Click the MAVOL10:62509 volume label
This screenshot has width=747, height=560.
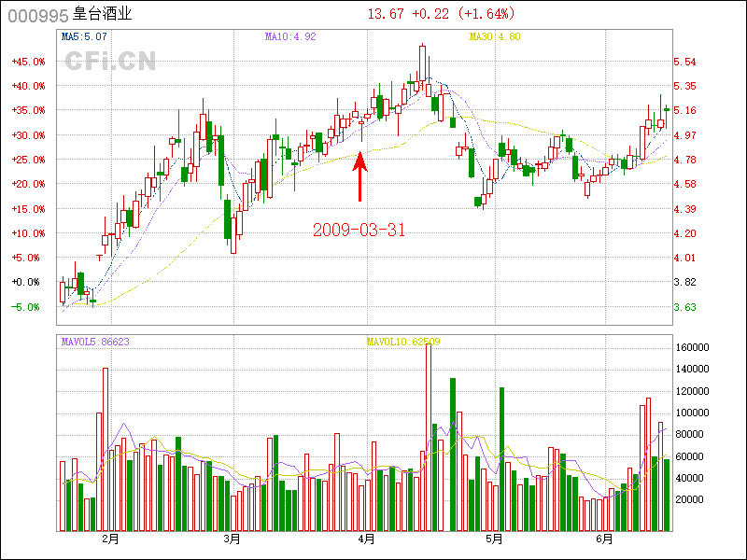click(403, 342)
